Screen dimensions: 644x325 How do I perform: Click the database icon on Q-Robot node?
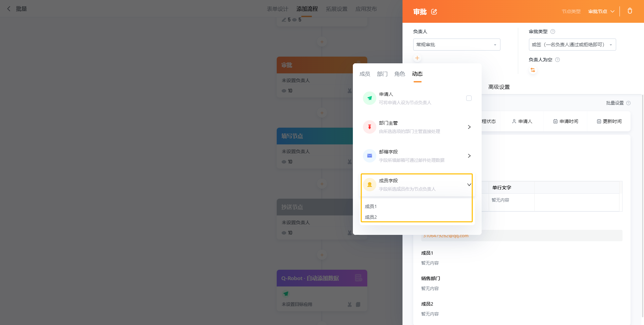(358, 278)
